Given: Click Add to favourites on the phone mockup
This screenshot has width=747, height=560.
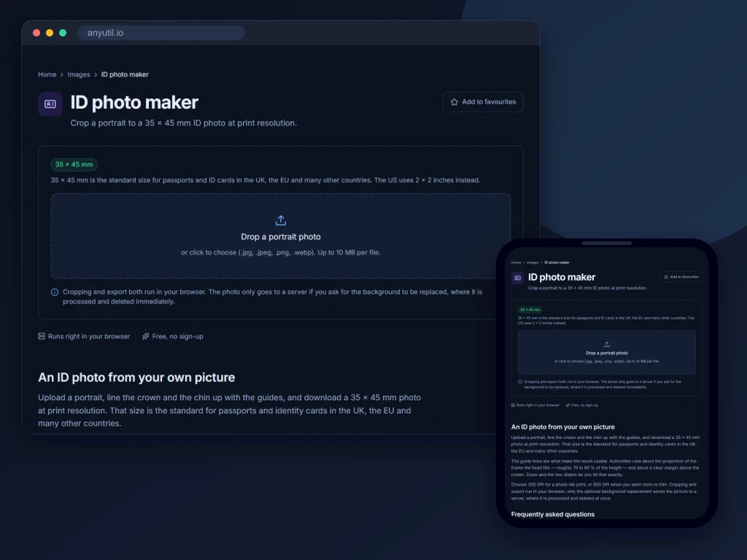Looking at the screenshot, I should click(681, 276).
